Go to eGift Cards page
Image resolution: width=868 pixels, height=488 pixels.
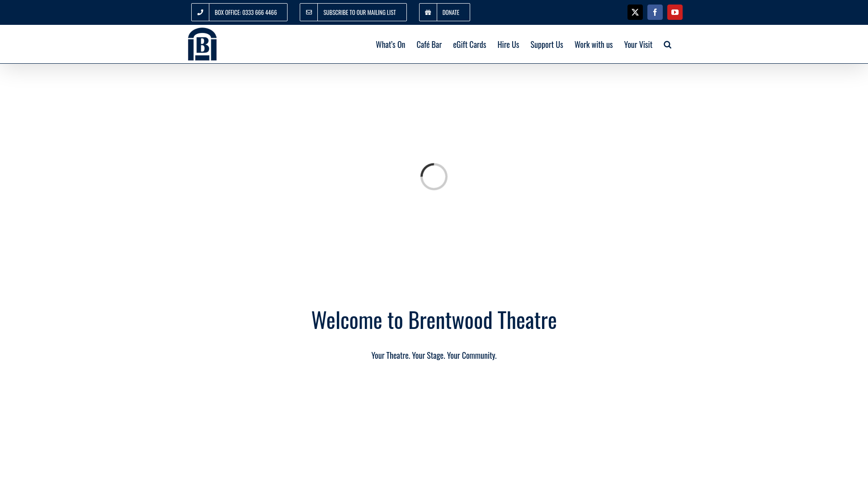click(x=469, y=44)
